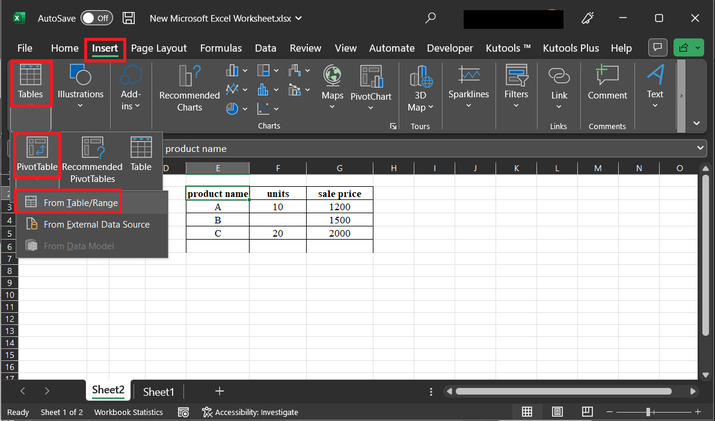Switch to the Sheet1 worksheet tab
This screenshot has width=715, height=421.
pyautogui.click(x=158, y=391)
